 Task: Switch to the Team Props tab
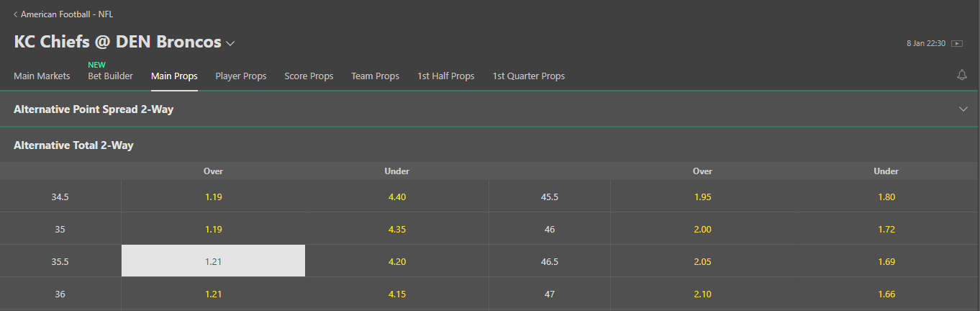pyautogui.click(x=375, y=76)
